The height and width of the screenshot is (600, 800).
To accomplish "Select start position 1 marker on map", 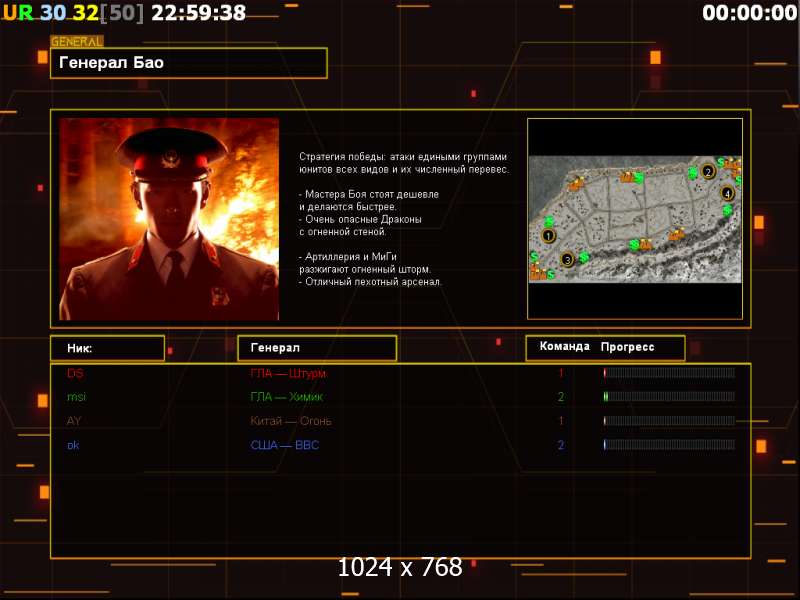I will [548, 236].
